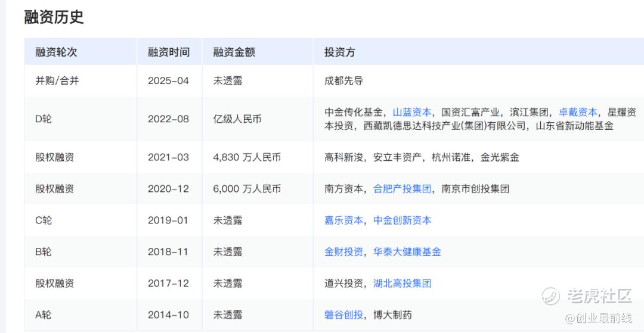Click the investor 安立丰资产

click(x=397, y=157)
